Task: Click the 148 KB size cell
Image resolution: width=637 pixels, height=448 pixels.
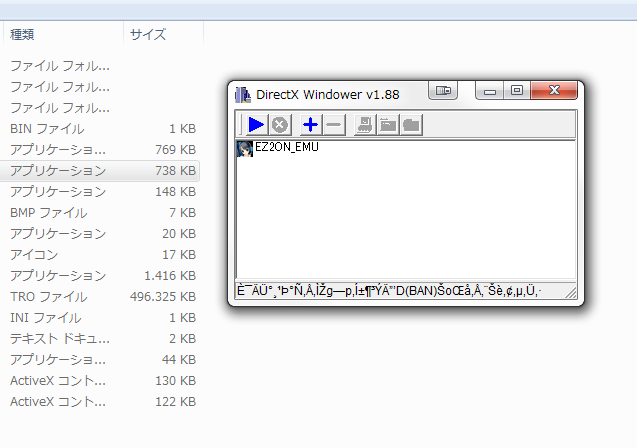Action: 176,192
